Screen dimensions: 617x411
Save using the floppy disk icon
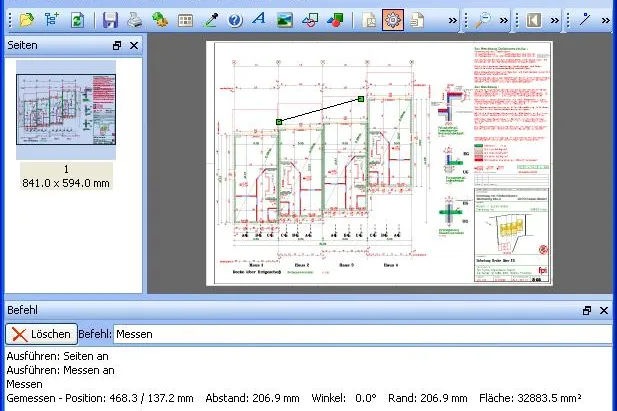tap(110, 20)
